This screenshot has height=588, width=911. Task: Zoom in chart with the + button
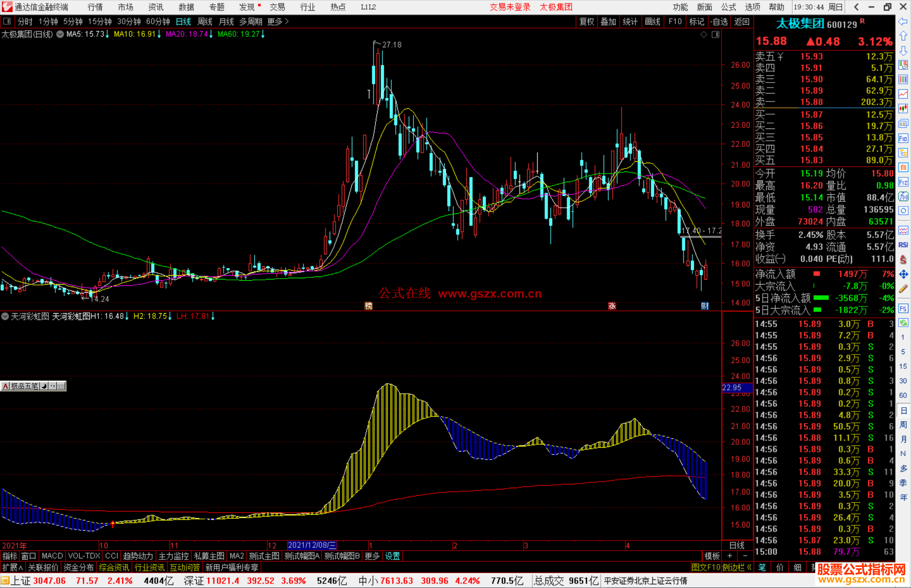730,556
